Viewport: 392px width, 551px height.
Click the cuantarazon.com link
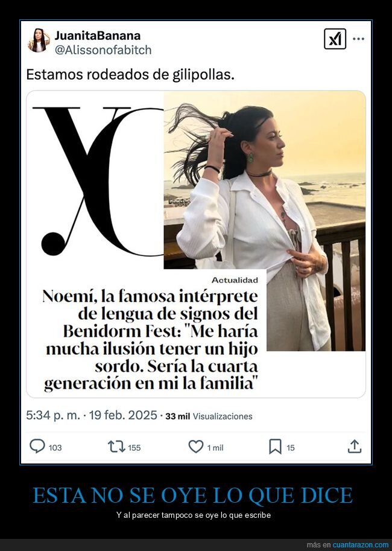[x=361, y=545]
